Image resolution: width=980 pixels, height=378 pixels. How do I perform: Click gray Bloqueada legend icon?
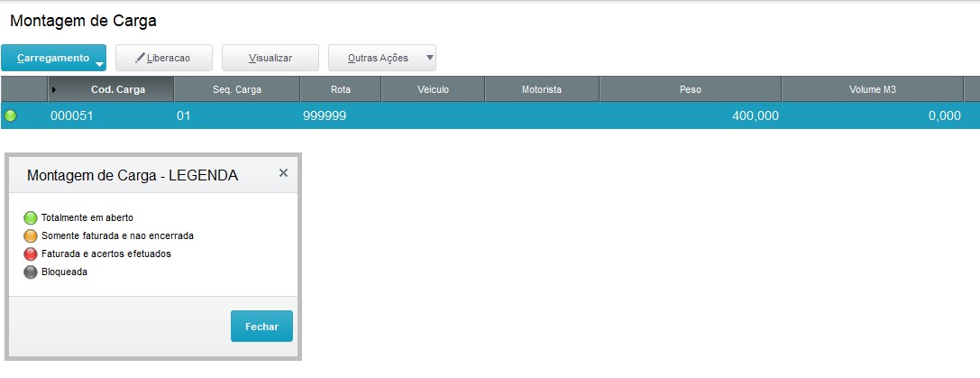click(31, 272)
